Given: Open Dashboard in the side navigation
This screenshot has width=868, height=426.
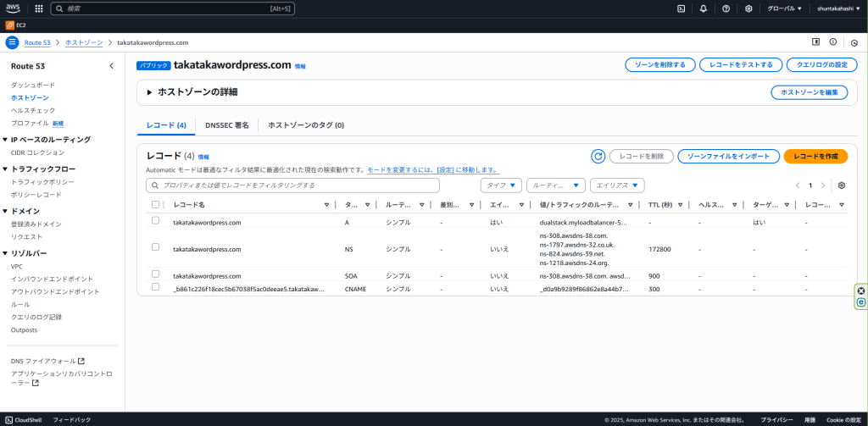Looking at the screenshot, I should coord(33,86).
